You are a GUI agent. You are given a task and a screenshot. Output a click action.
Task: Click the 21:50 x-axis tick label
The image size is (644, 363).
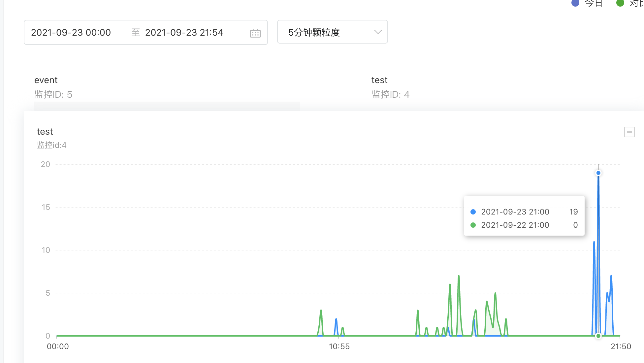click(x=621, y=346)
